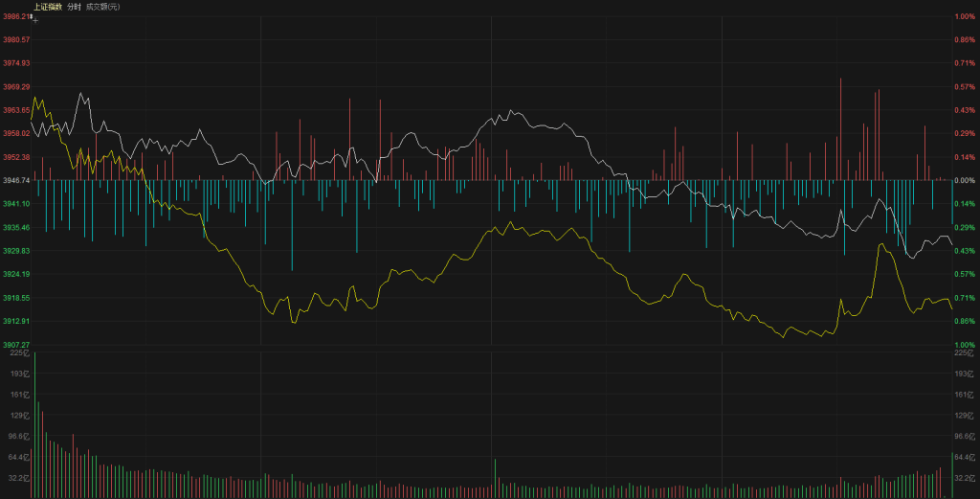Viewport: 980px width, 499px height.
Task: Switch to the 分时 chart tab
Action: tap(74, 7)
